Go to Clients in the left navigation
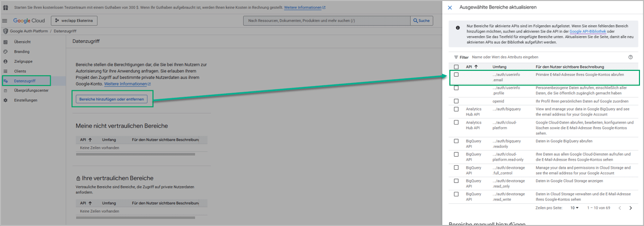 20,71
